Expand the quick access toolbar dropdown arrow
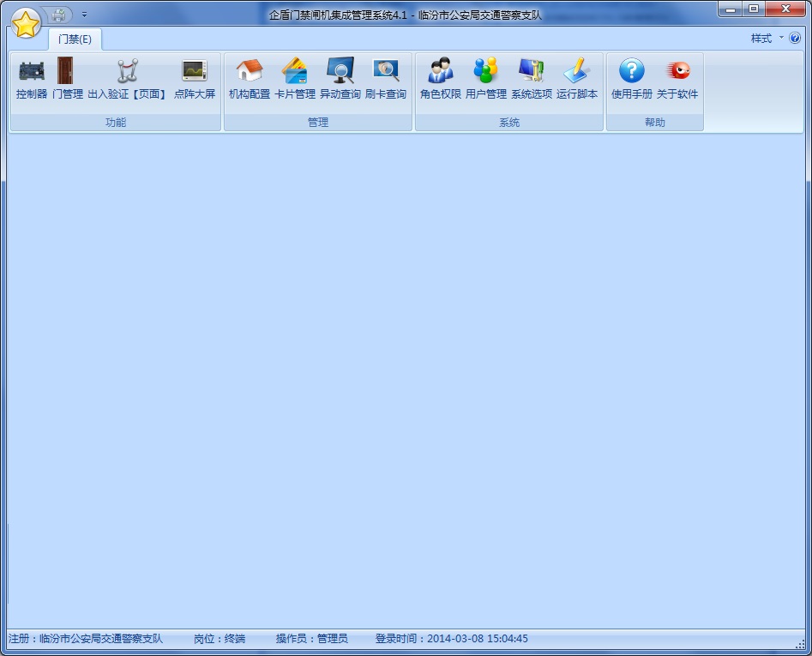 84,15
